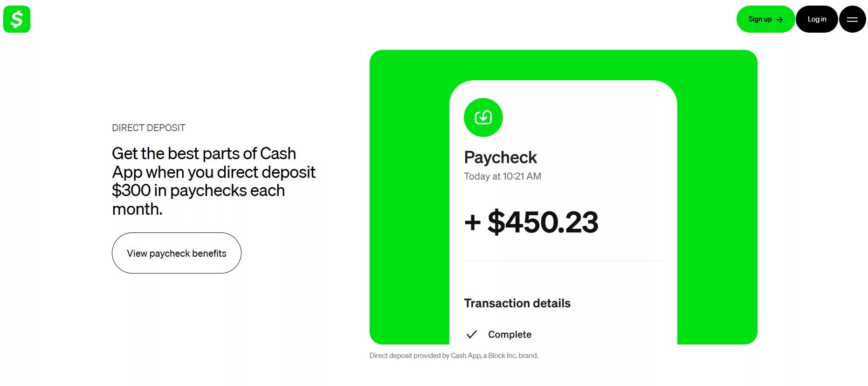
Task: Select the DIRECT DEPOSIT section label
Action: coord(148,127)
